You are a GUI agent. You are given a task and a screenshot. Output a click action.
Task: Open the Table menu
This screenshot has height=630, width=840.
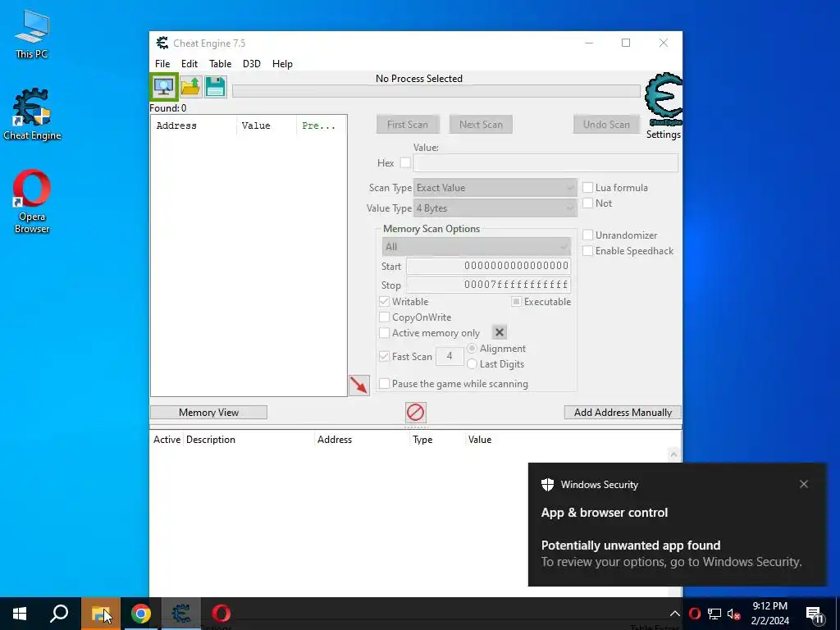[220, 64]
